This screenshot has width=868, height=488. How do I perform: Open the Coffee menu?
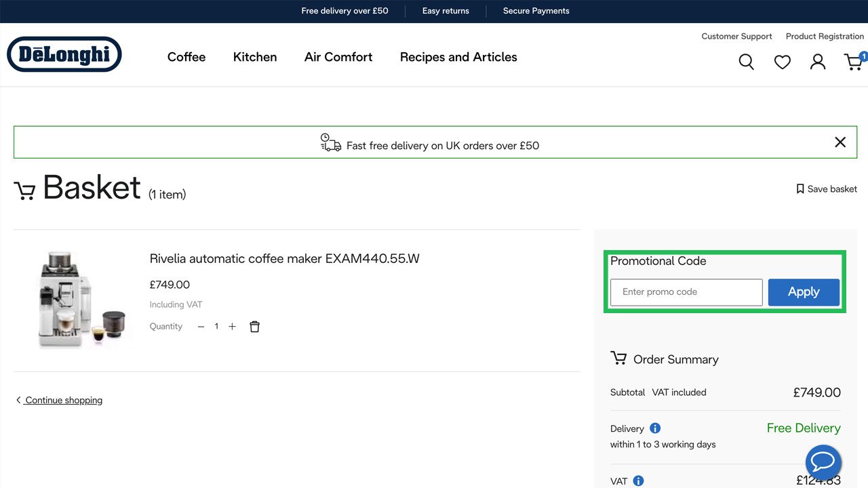(186, 57)
